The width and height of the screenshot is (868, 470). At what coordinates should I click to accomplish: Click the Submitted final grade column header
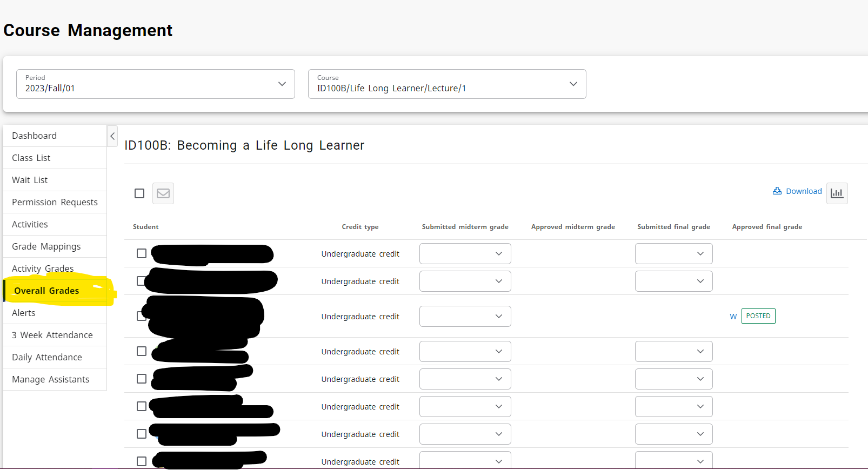click(x=673, y=227)
